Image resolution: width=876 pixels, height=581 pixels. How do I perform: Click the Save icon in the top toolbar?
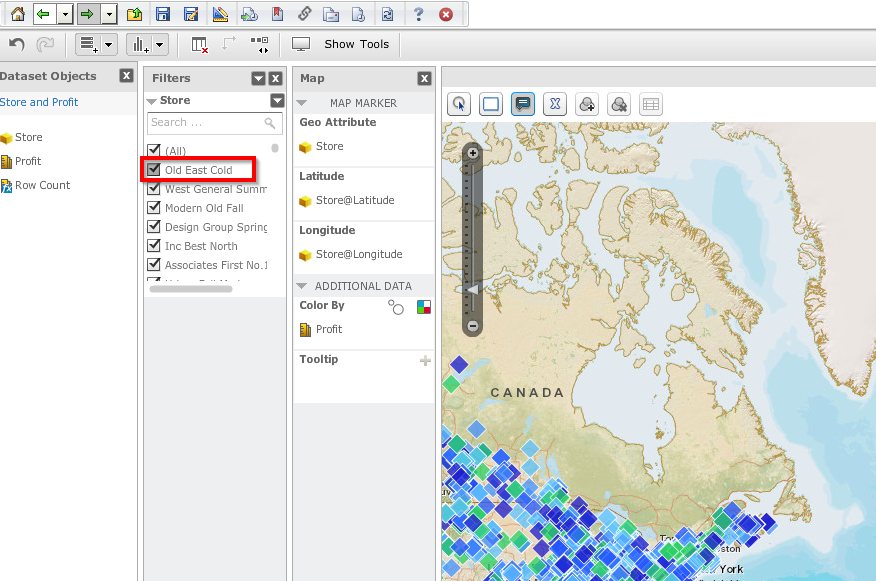click(x=163, y=14)
